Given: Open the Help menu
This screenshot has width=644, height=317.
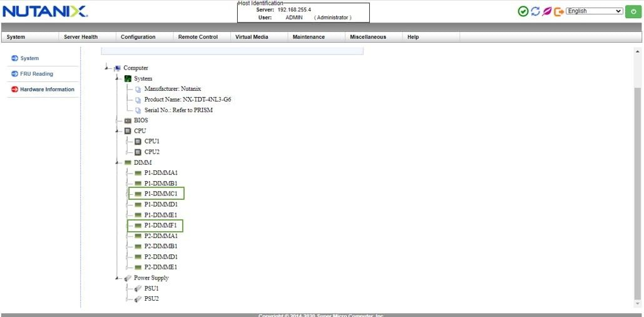Looking at the screenshot, I should pos(413,37).
